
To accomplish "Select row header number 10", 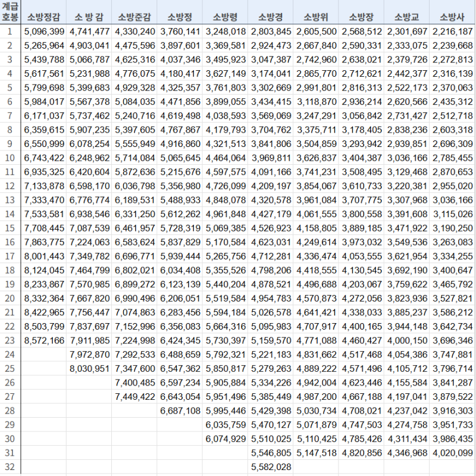I will 10,158.
